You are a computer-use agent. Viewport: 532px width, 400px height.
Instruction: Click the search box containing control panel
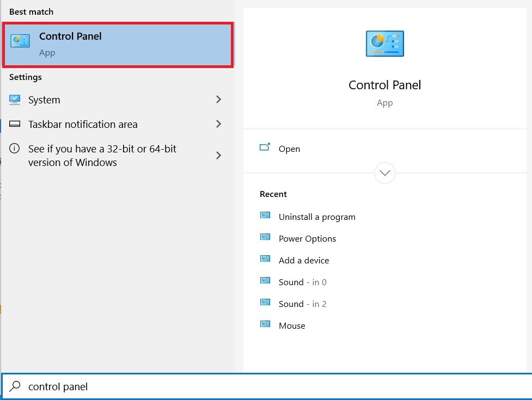[266, 386]
